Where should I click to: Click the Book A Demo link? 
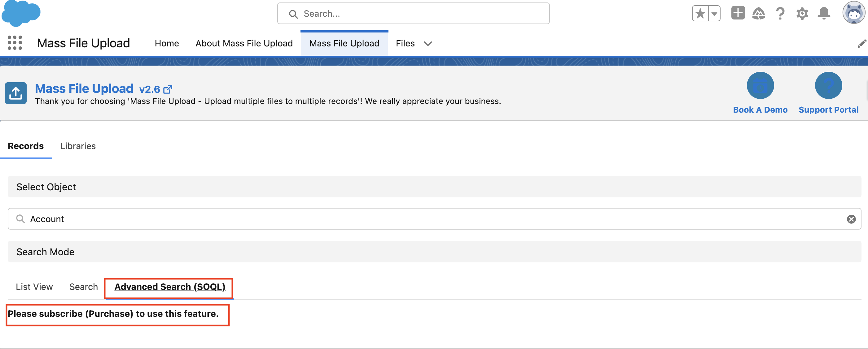(x=760, y=110)
